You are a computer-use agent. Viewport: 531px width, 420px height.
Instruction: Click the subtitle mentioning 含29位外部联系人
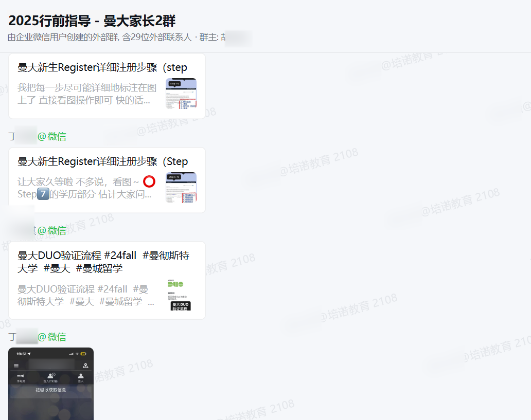tap(116, 37)
